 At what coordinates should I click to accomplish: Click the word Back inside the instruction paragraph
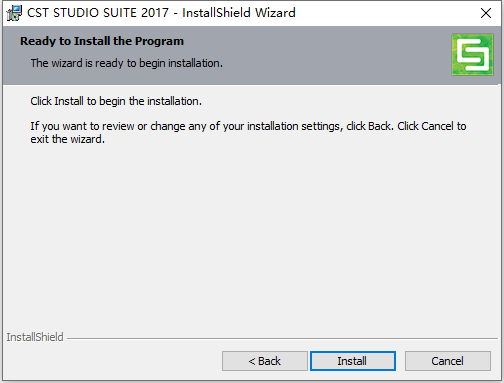tap(379, 126)
